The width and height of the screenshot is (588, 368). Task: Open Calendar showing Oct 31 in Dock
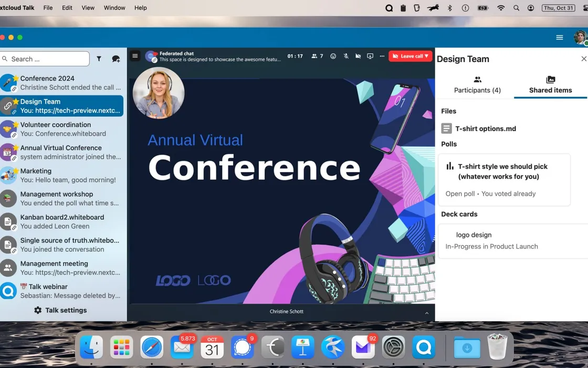pyautogui.click(x=212, y=347)
